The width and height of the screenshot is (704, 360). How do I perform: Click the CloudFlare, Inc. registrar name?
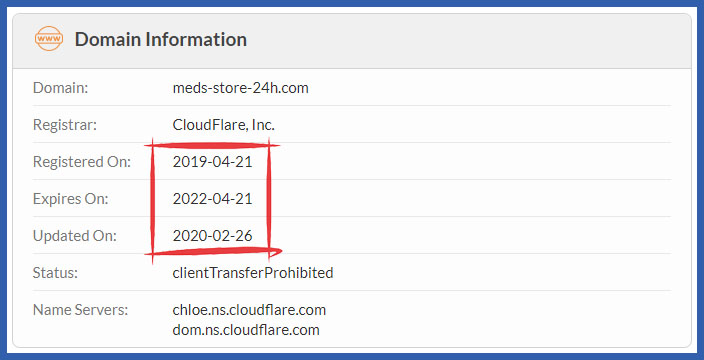pyautogui.click(x=224, y=125)
